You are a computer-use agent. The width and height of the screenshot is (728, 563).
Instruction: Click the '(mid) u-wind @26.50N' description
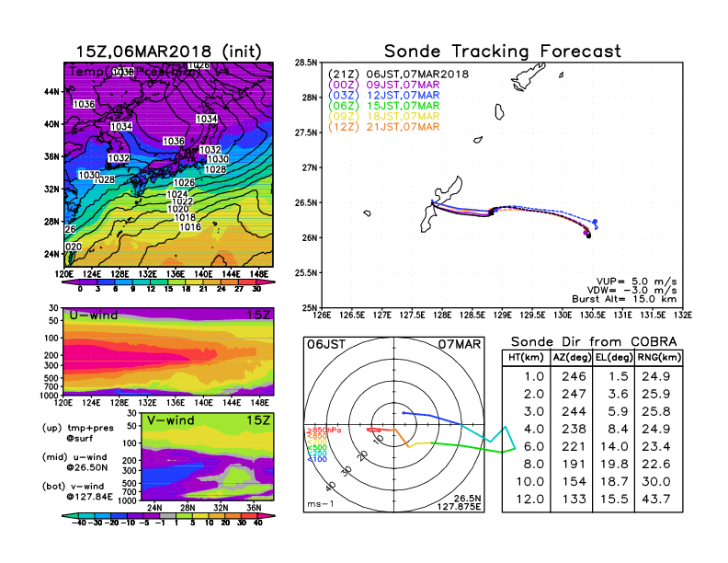point(74,462)
